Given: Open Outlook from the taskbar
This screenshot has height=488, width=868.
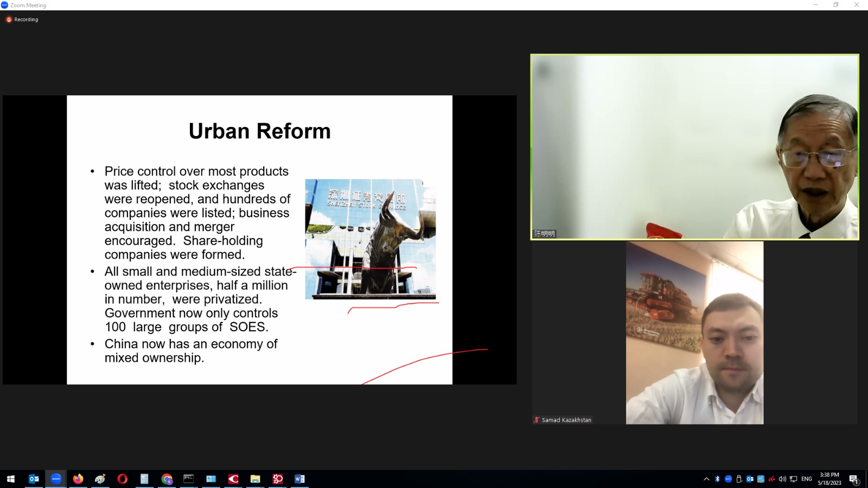Looking at the screenshot, I should click(34, 479).
